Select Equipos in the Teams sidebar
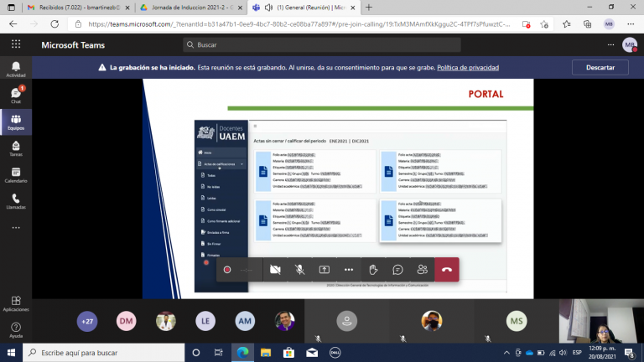 pyautogui.click(x=16, y=122)
